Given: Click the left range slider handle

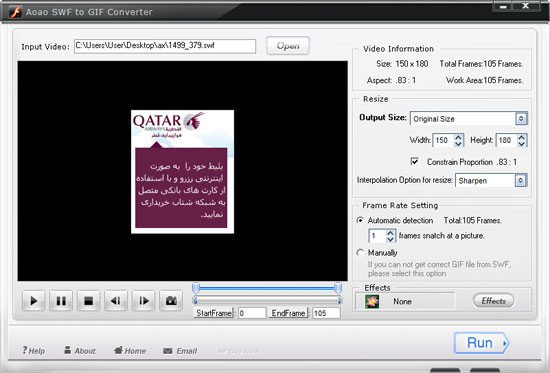Looking at the screenshot, I should point(196,288).
